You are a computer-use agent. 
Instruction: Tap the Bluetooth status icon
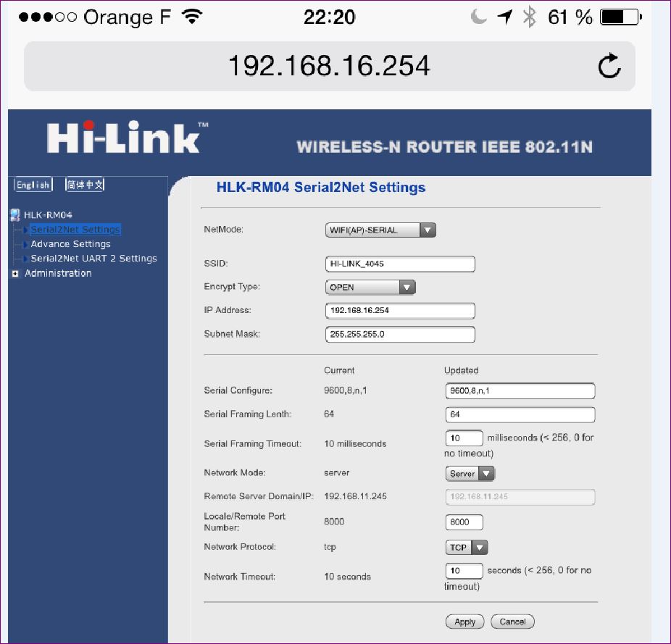pos(530,17)
